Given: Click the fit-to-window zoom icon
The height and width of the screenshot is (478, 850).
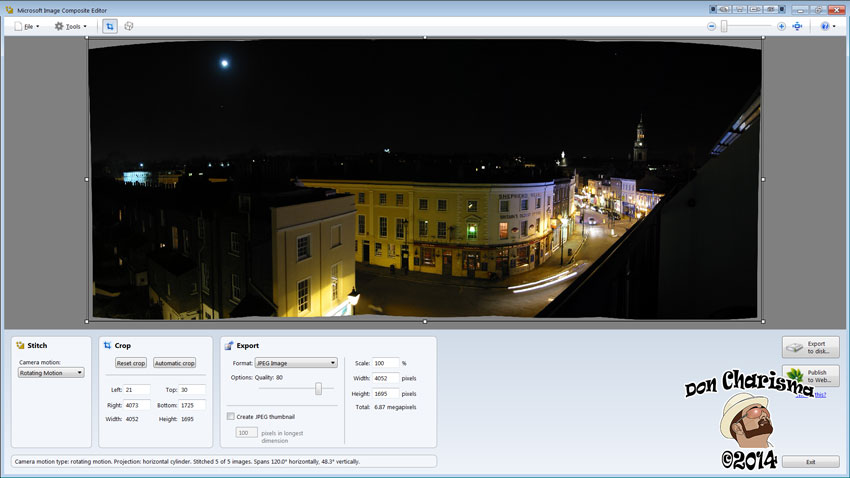Looking at the screenshot, I should 797,26.
